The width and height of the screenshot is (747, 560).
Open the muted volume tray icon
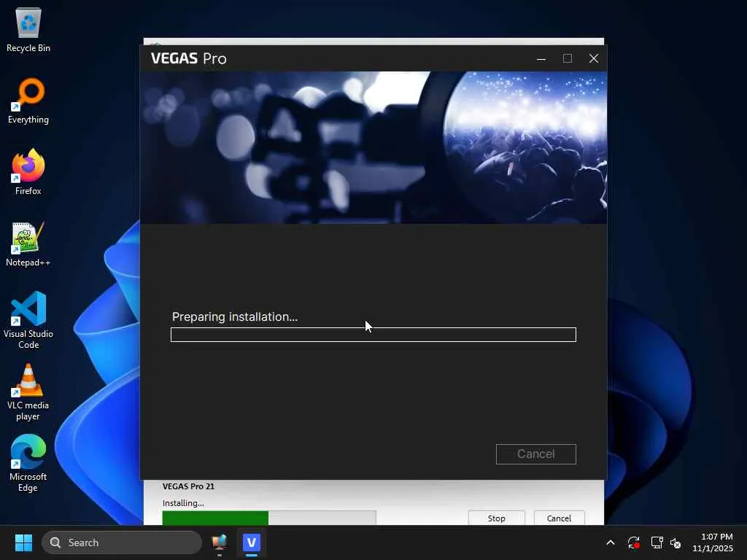coord(676,542)
